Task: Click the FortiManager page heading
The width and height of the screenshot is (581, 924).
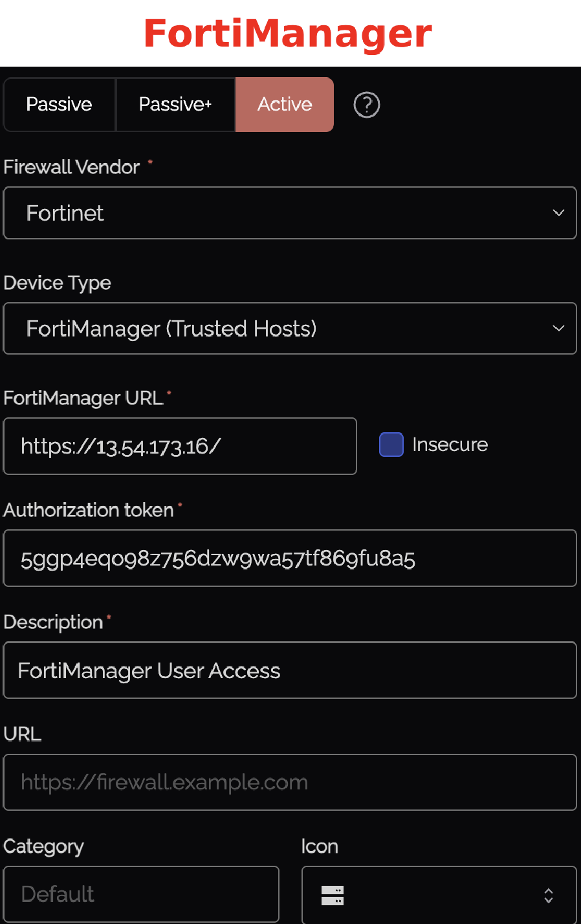Action: pos(288,34)
